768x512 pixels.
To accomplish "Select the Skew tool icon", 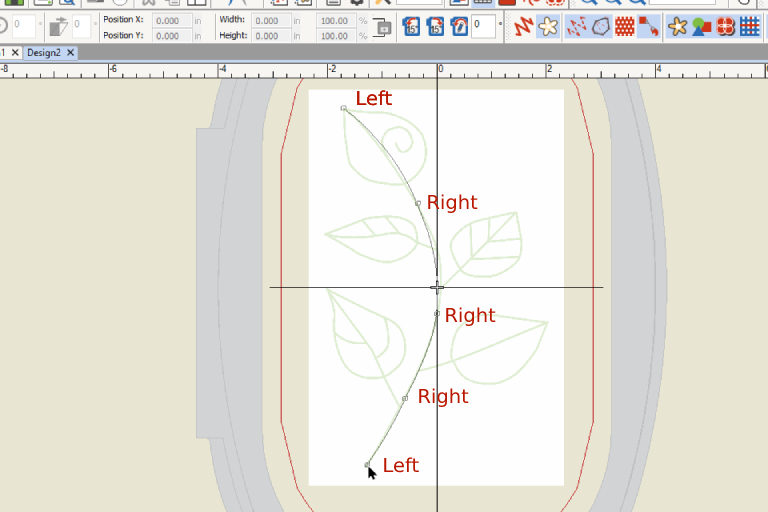I will coord(58,26).
